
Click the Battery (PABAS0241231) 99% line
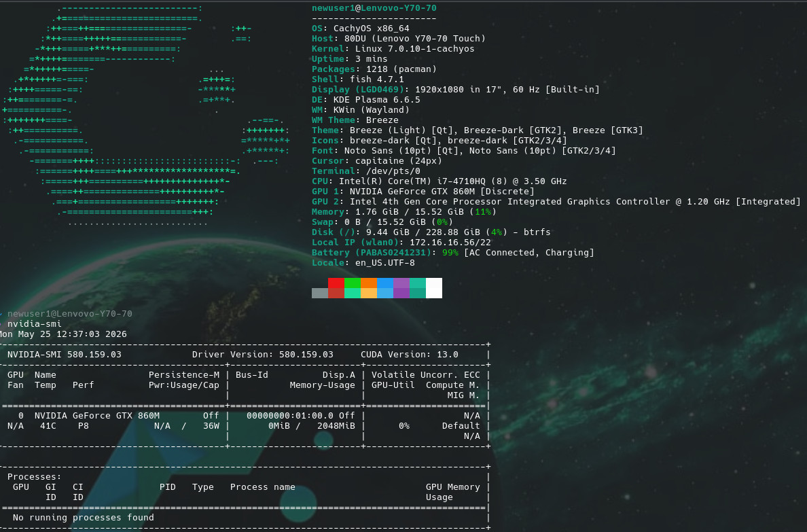coord(453,253)
